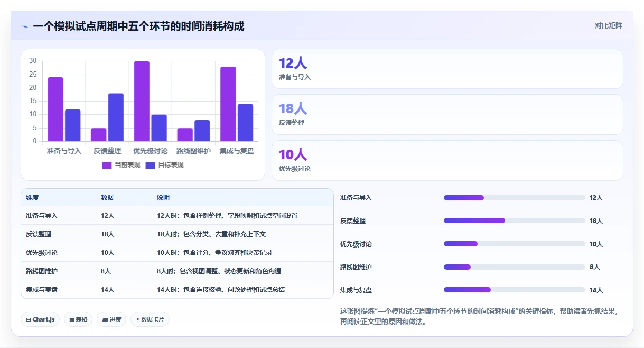This screenshot has height=348, width=644.
Task: Click the 14人 data cell in the table
Action: coord(107,289)
